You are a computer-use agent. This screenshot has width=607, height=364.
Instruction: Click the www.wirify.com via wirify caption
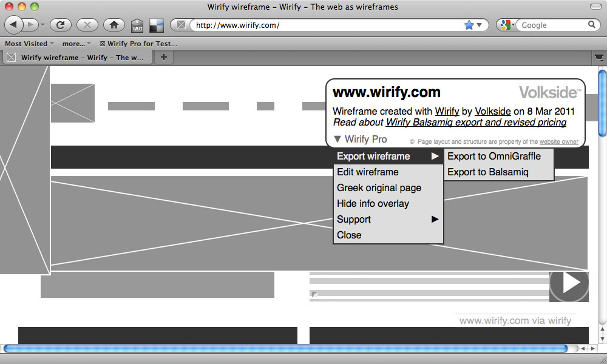[x=515, y=321]
